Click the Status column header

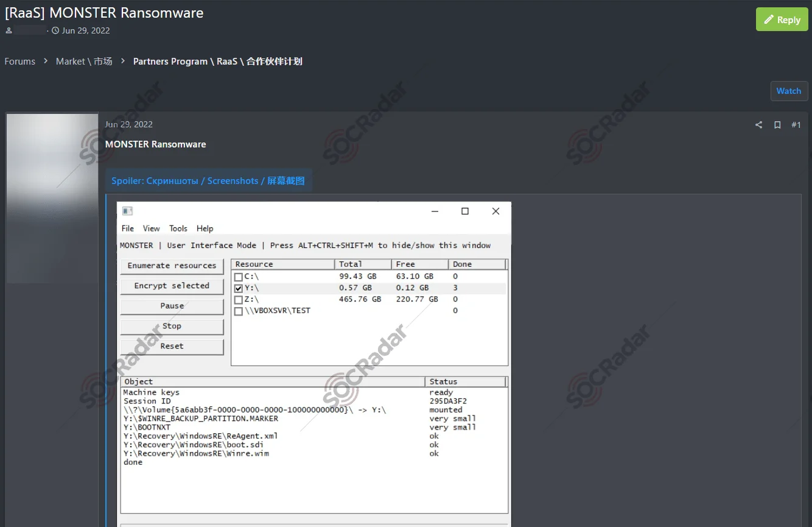coord(466,382)
